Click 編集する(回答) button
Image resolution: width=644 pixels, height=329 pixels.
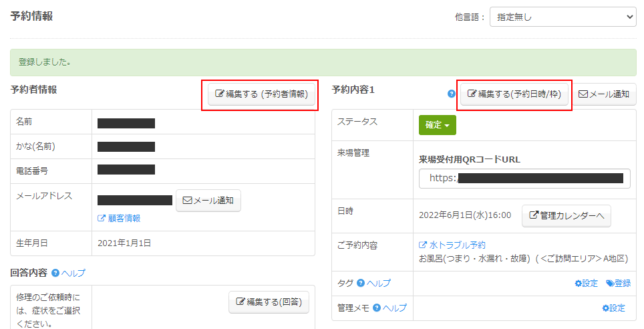point(269,302)
